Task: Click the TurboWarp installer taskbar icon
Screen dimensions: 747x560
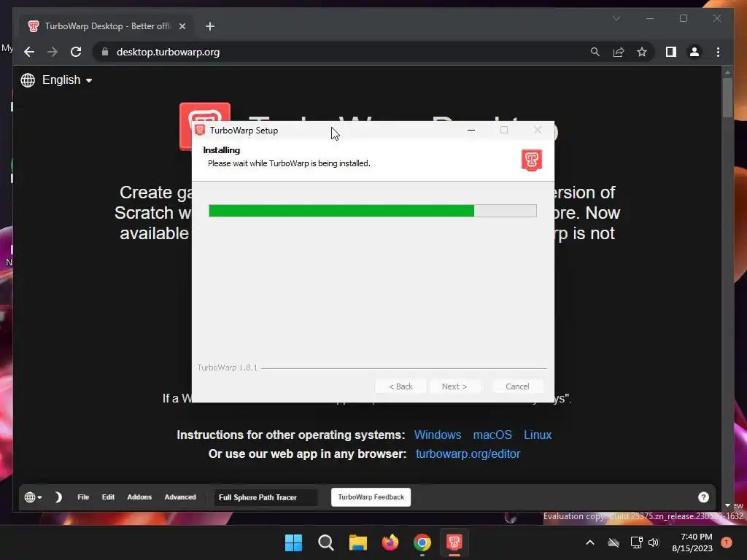Action: (454, 542)
